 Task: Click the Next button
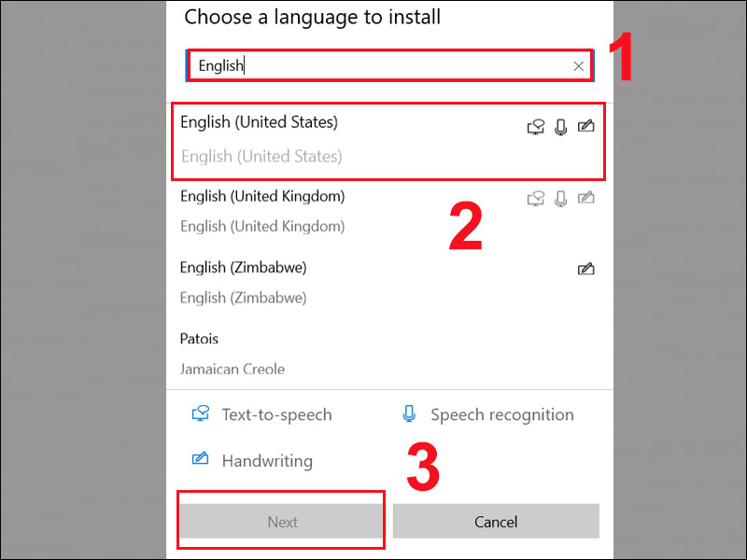281,522
